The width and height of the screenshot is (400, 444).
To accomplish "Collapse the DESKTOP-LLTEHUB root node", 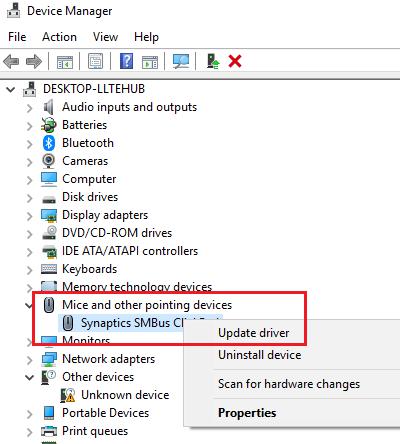I will (x=11, y=89).
